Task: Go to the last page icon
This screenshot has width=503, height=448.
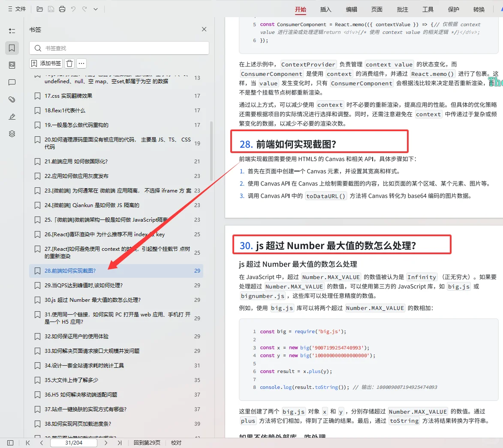Action: coord(119,443)
